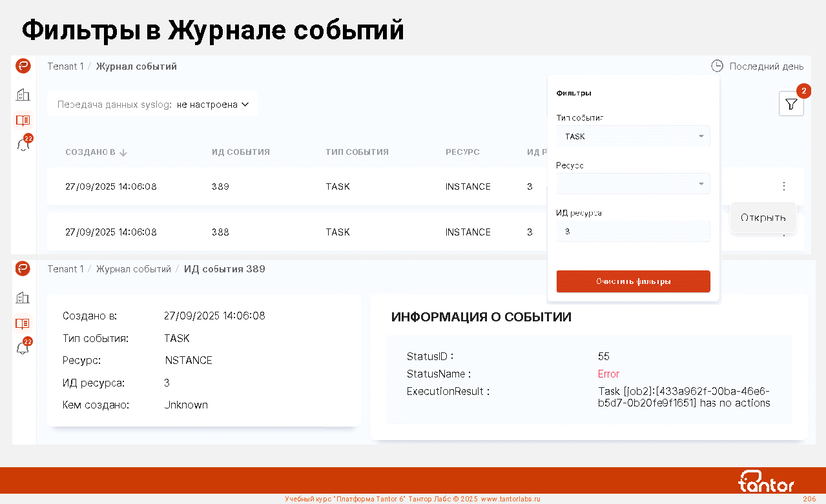The width and height of the screenshot is (826, 504).
Task: Open the empty resource filter dropdown
Action: [x=633, y=184]
